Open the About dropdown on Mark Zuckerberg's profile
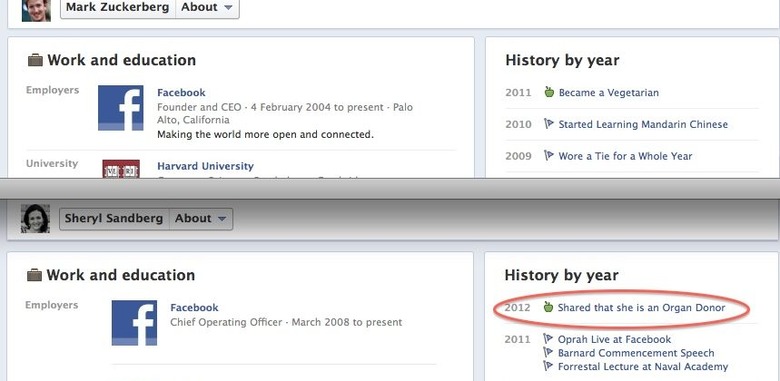780x381 pixels. coord(207,7)
